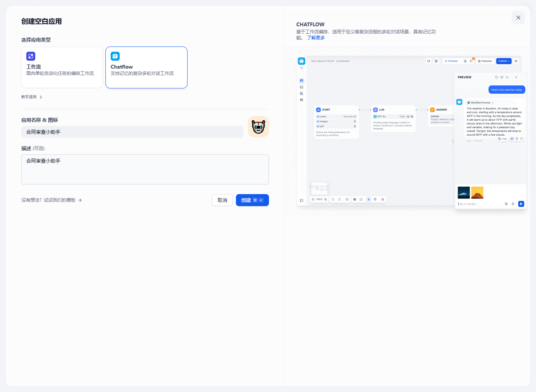Select the 工作流 app type card

coord(62,67)
